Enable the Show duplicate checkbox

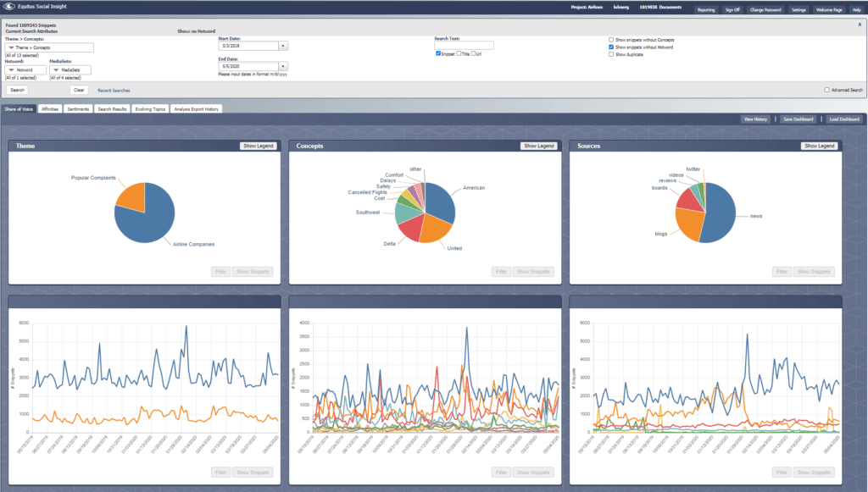click(x=611, y=54)
